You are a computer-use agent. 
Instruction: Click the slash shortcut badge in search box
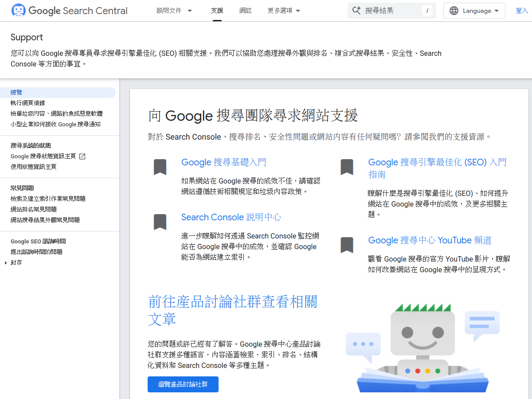coord(427,11)
